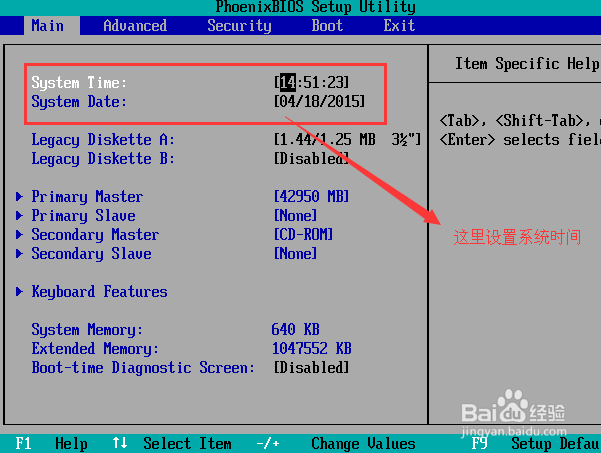Open Secondary Slave submenu
Viewport: 601px width, 453px height.
pyautogui.click(x=91, y=254)
